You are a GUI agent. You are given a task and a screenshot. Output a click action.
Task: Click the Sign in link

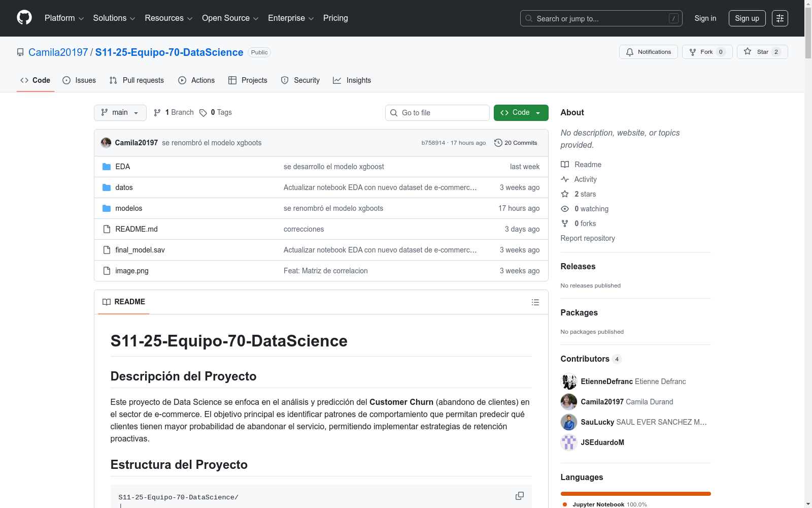coord(705,18)
